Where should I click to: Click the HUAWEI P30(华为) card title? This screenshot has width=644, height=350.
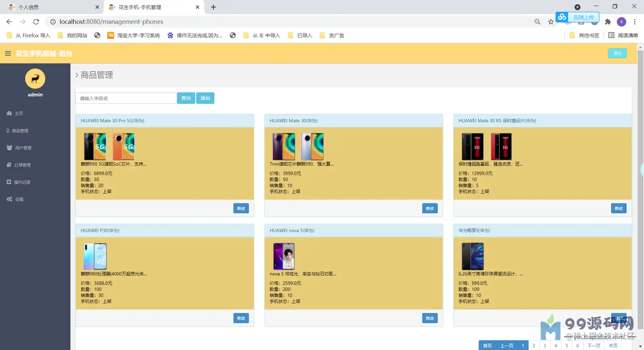[100, 231]
